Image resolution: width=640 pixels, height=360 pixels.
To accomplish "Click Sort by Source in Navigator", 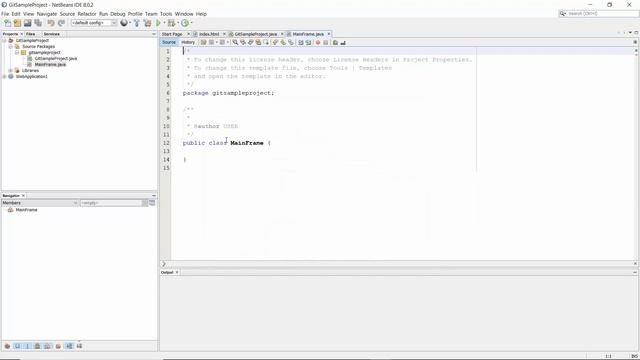I will (79, 346).
